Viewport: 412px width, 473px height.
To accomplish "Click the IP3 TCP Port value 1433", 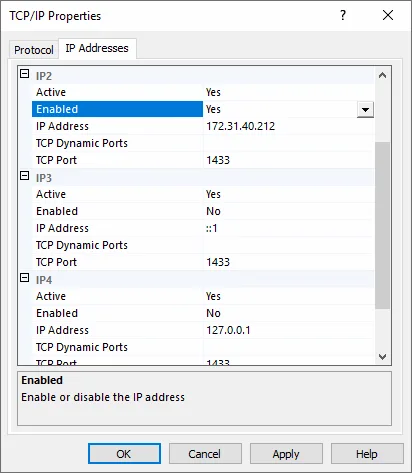I will [218, 262].
